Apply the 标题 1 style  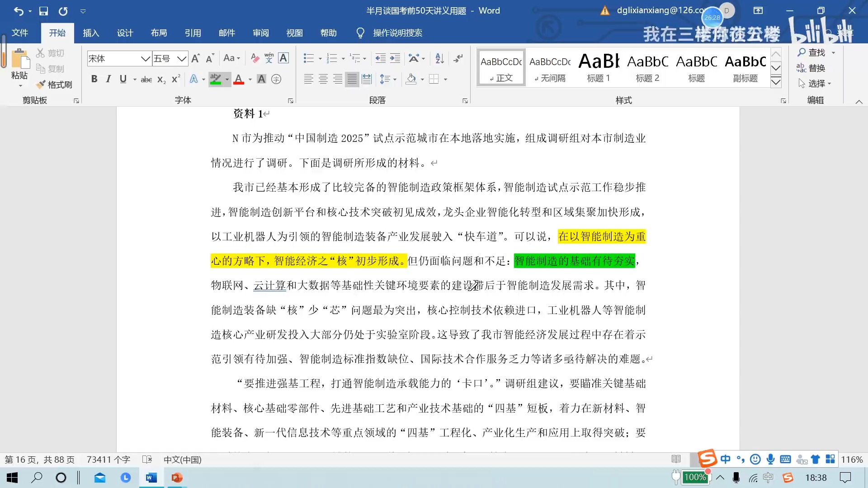(599, 67)
